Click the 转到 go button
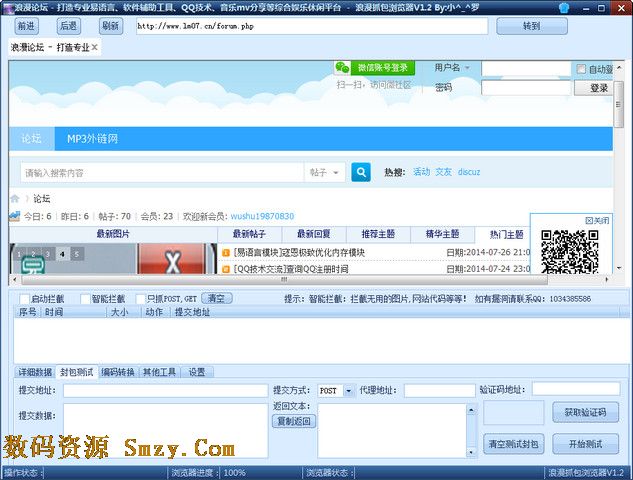This screenshot has height=480, width=633. 532,26
